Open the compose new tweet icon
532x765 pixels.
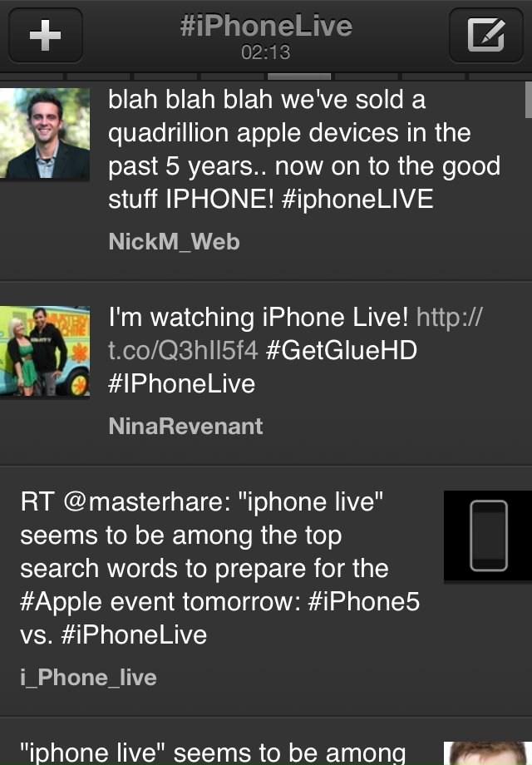pyautogui.click(x=485, y=35)
